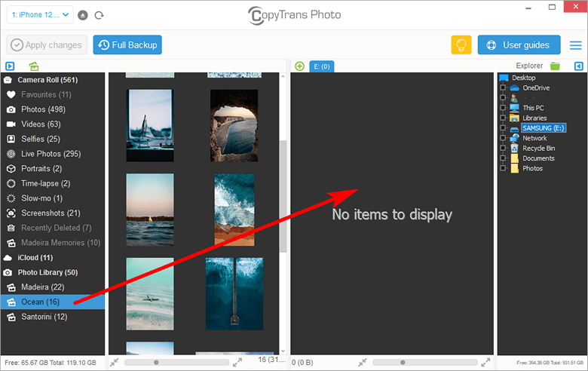Select the sea cave photo thumbnail

[234, 125]
